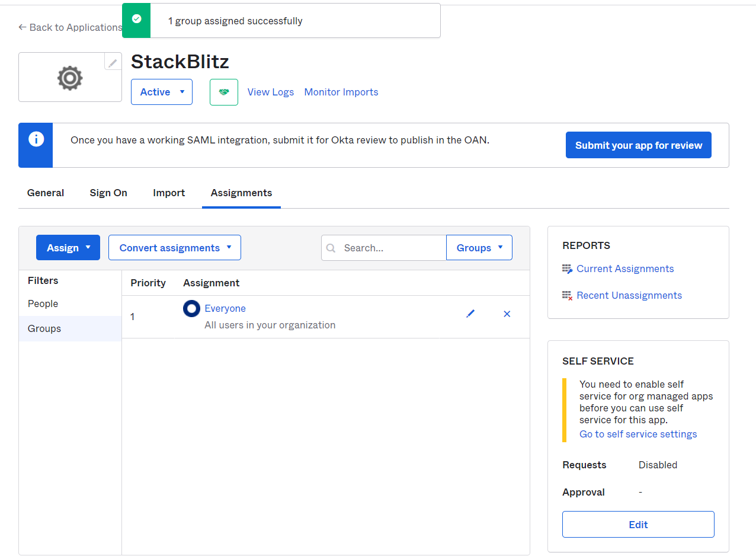Click the handshake icon next to Active
Image resolution: width=756 pixels, height=559 pixels.
coord(223,92)
